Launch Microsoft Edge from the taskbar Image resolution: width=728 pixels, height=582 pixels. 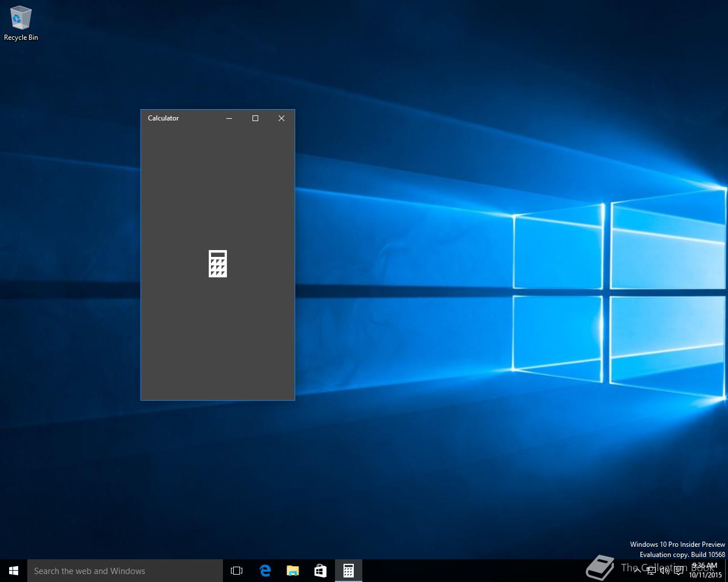(x=265, y=571)
